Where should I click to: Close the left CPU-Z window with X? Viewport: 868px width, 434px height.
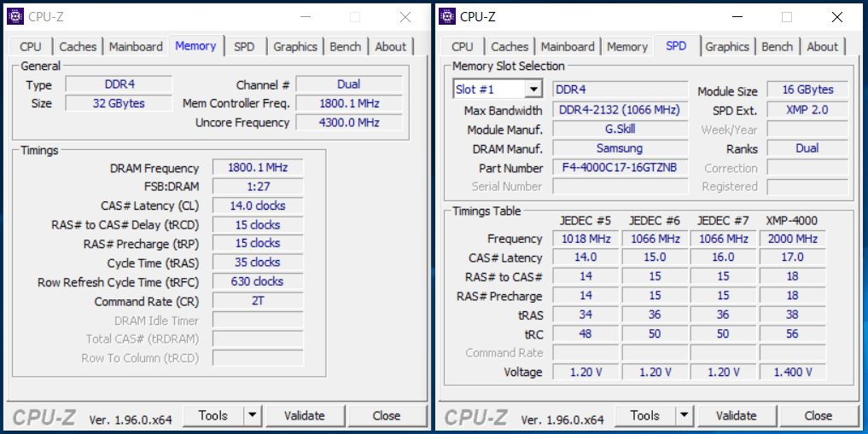pyautogui.click(x=405, y=17)
